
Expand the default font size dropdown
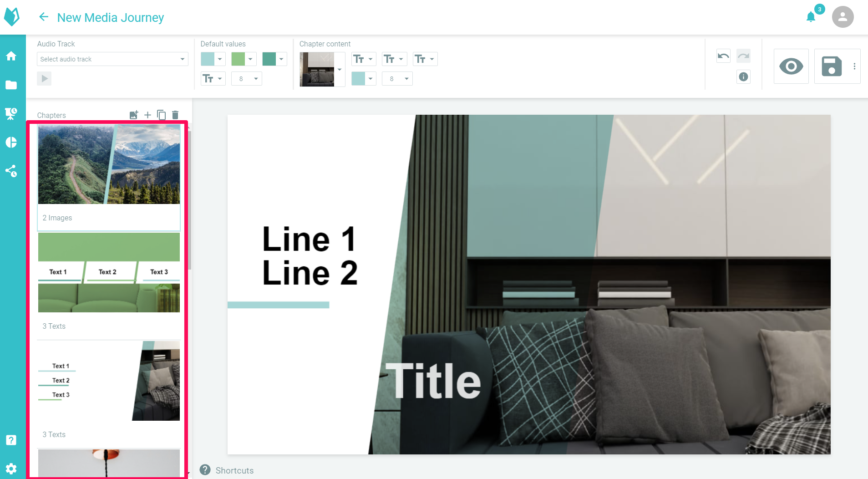pos(246,79)
